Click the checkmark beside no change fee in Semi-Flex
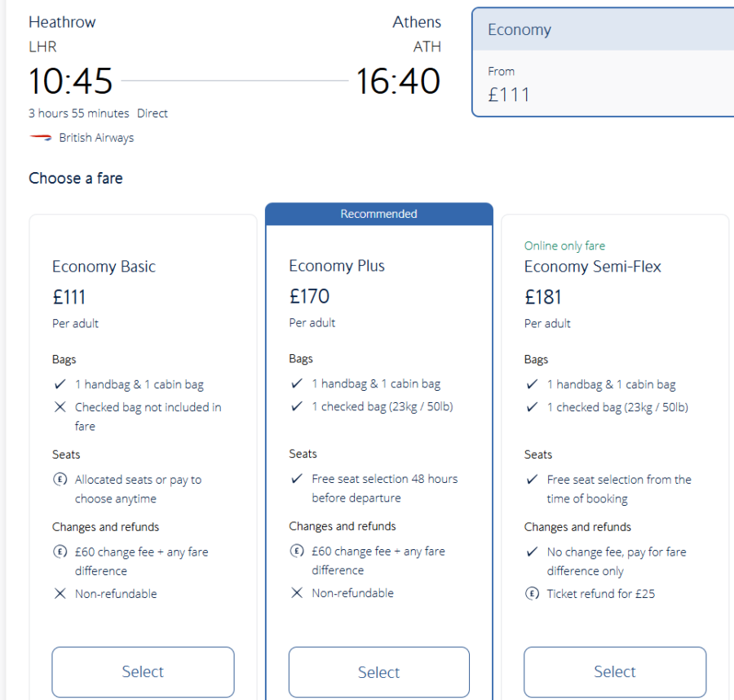 [x=533, y=552]
